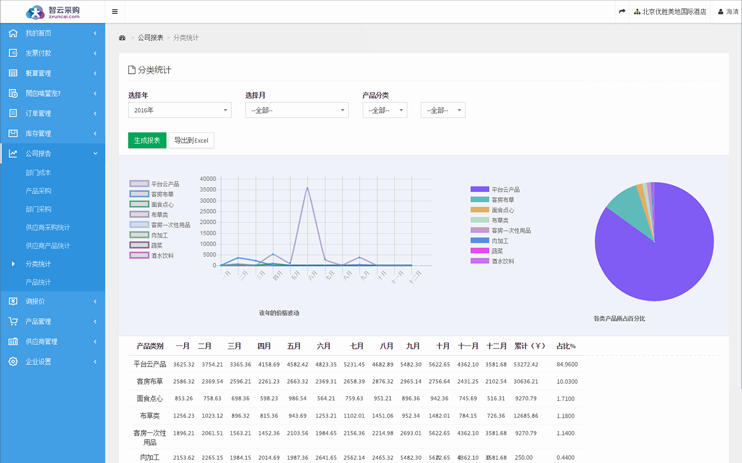The width and height of the screenshot is (742, 463).
Task: Click the shopping cart icon for 产品管理
Action: tap(13, 321)
